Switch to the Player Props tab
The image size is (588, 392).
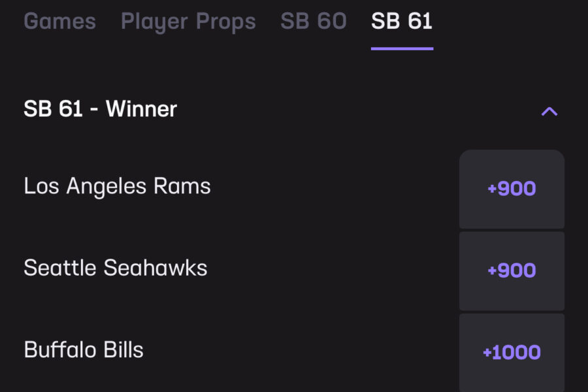coord(188,22)
